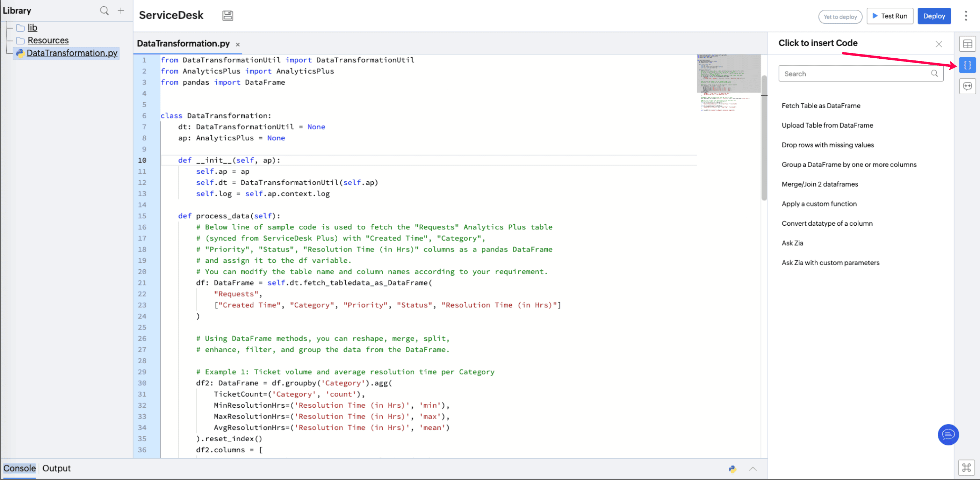Switch to the Output tab
The width and height of the screenshot is (980, 480).
point(56,468)
